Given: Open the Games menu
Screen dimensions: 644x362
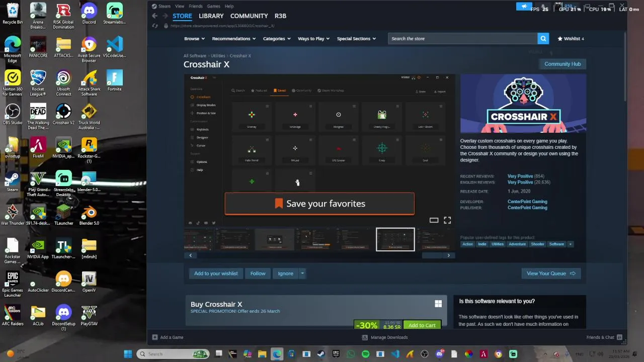Looking at the screenshot, I should coord(213,6).
